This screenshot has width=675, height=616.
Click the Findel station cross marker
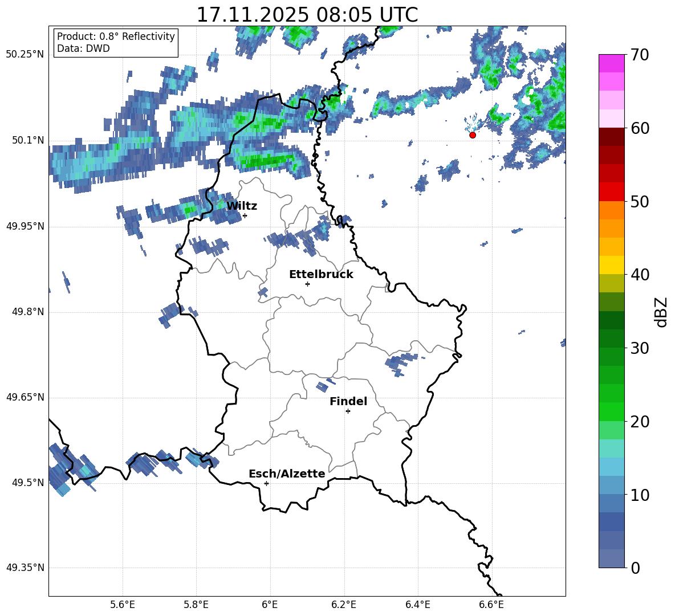[x=348, y=411]
